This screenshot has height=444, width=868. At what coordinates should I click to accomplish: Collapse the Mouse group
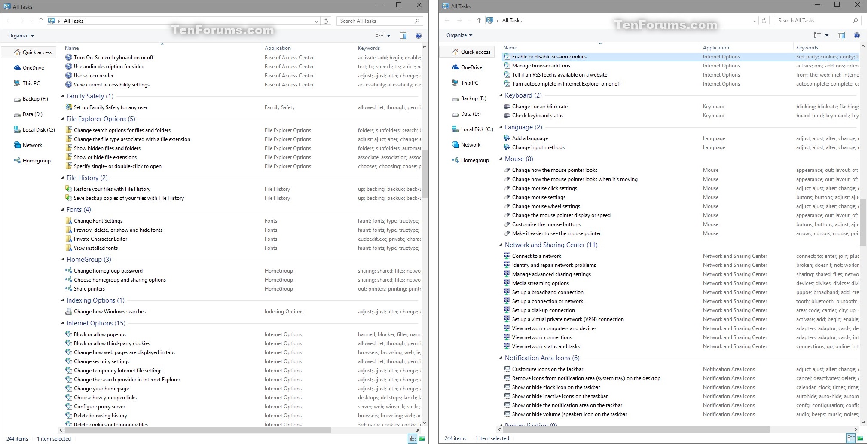point(501,159)
